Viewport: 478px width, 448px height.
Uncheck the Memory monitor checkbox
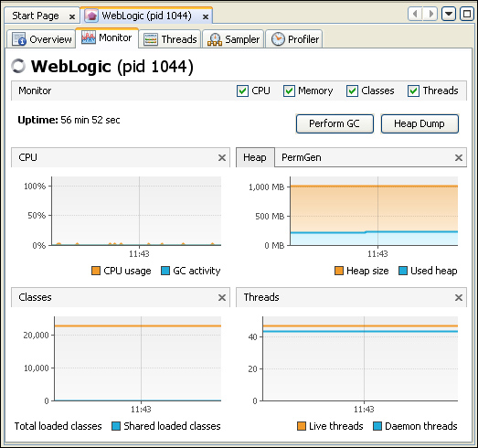289,91
